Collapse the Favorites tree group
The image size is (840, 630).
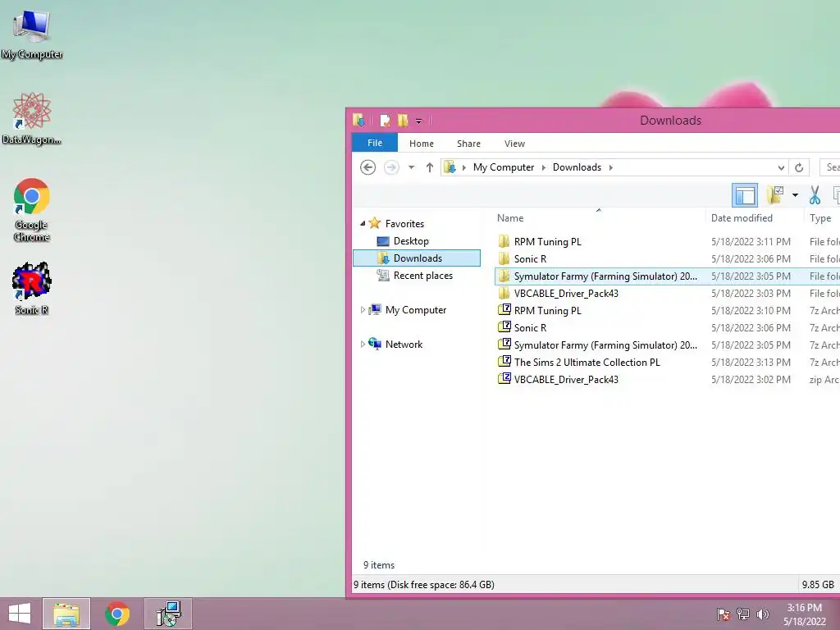click(x=363, y=223)
